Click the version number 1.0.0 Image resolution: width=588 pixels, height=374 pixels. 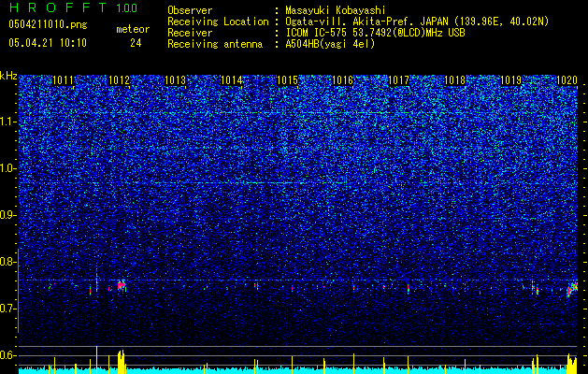coord(127,8)
